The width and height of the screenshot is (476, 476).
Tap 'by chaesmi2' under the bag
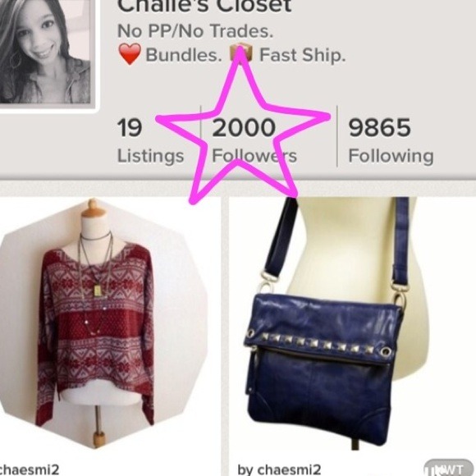pos(279,469)
